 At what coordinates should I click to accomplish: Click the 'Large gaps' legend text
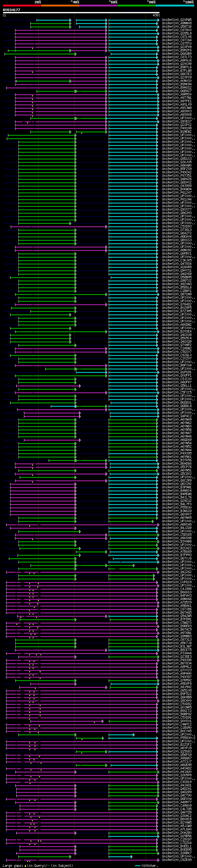(x=38, y=865)
